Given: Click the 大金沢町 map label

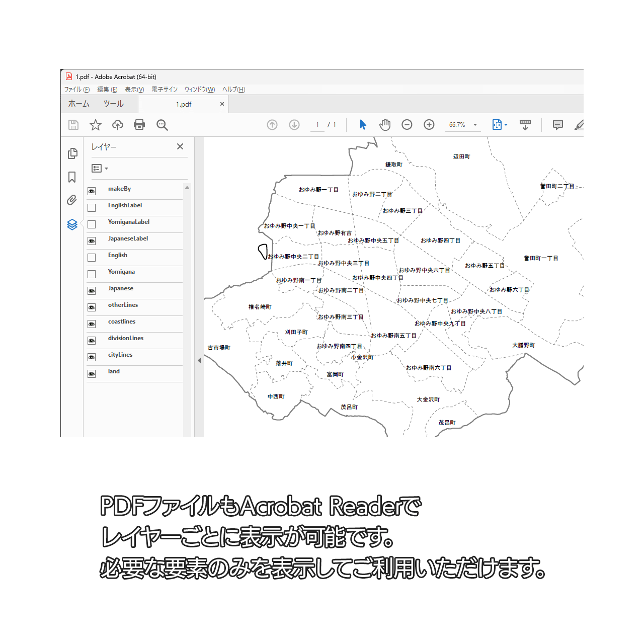Looking at the screenshot, I should pyautogui.click(x=428, y=399).
